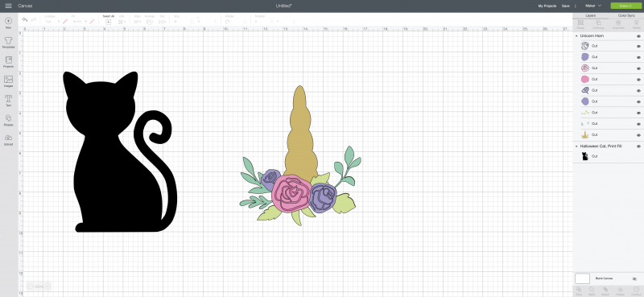Open the Maker machine dropdown
Screen dimensions: 644x297
tap(593, 6)
